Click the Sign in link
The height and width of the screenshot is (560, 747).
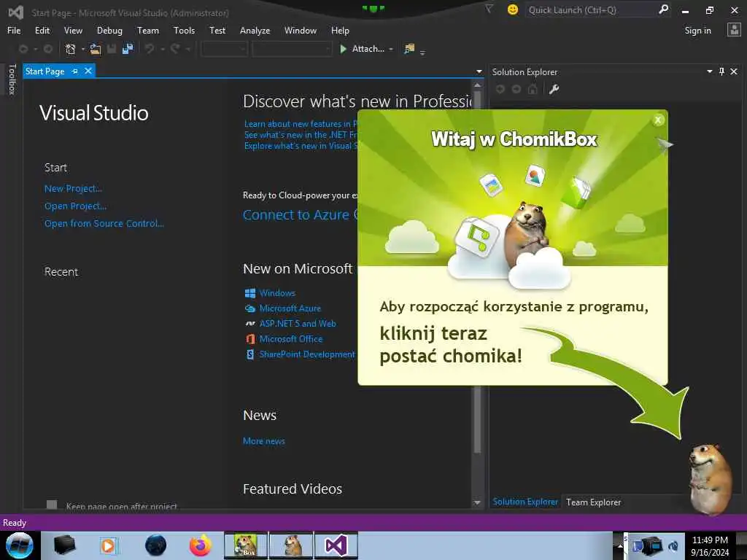pyautogui.click(x=697, y=31)
